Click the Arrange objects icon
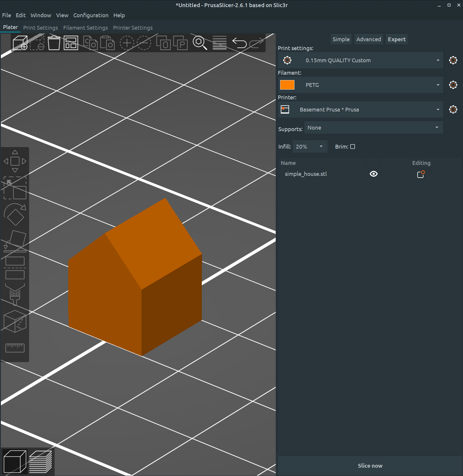Image resolution: width=463 pixels, height=476 pixels. [x=71, y=43]
